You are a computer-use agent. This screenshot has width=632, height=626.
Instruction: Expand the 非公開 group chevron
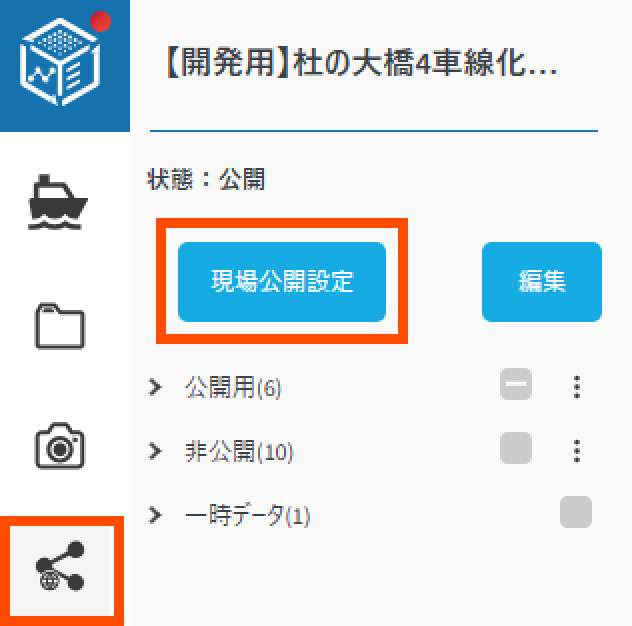pyautogui.click(x=155, y=451)
